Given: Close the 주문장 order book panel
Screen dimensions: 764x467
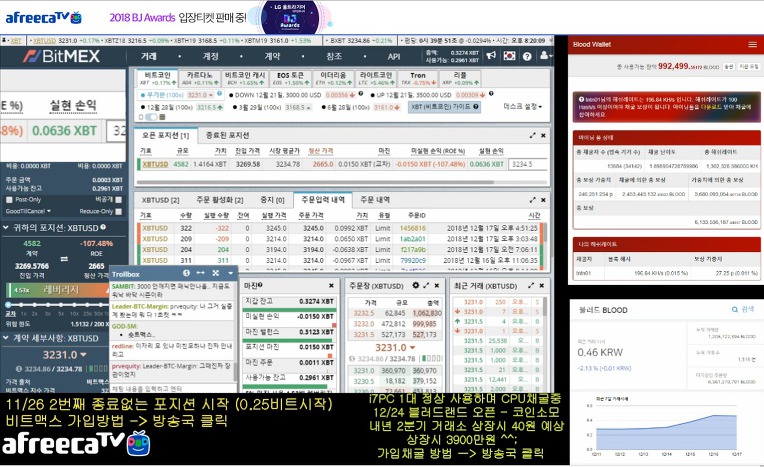Looking at the screenshot, I should [x=437, y=286].
